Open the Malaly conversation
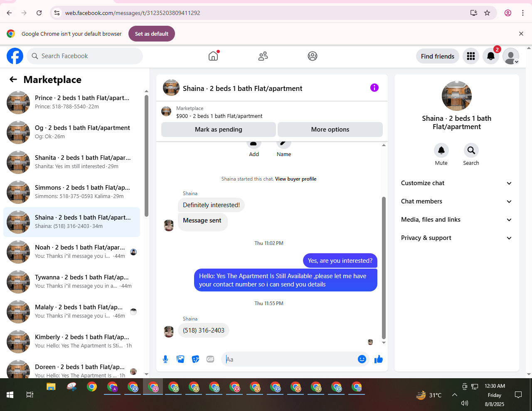The height and width of the screenshot is (411, 532). coord(71,311)
